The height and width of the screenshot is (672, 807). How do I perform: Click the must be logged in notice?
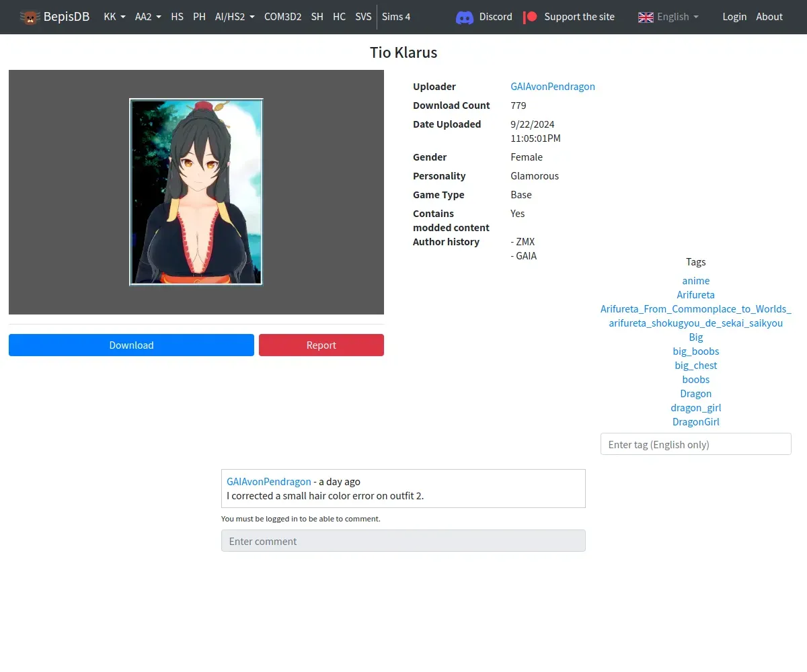coord(301,519)
